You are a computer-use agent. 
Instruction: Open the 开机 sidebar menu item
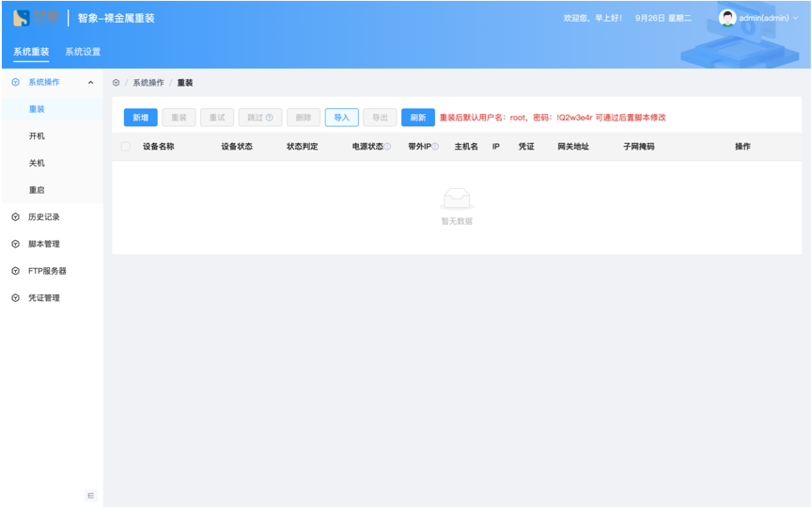[x=37, y=136]
